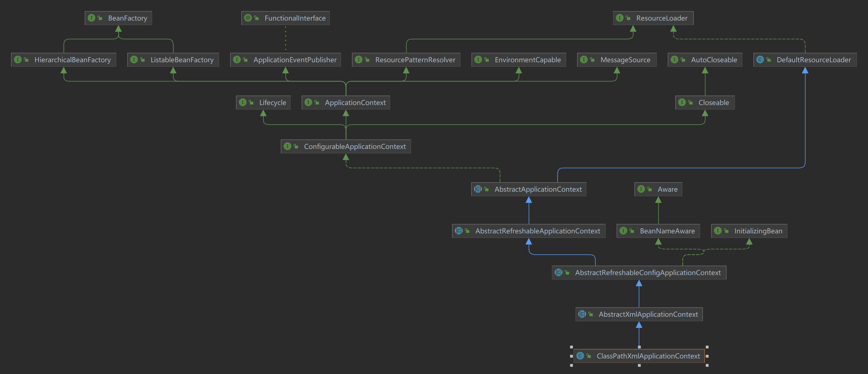The image size is (868, 374).
Task: Click the class icon on DefaultResourceLoader node
Action: click(x=760, y=59)
